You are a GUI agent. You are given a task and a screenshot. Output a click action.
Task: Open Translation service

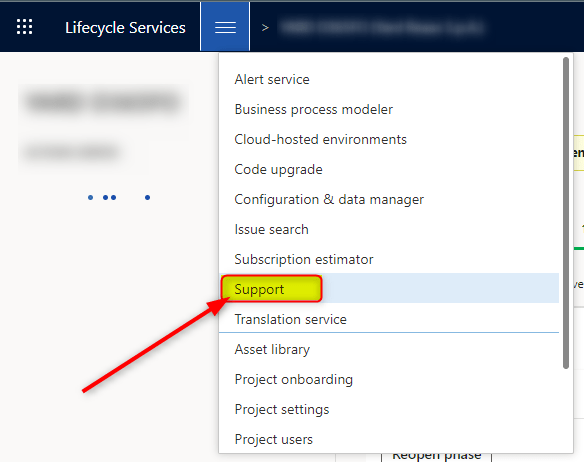389,319
